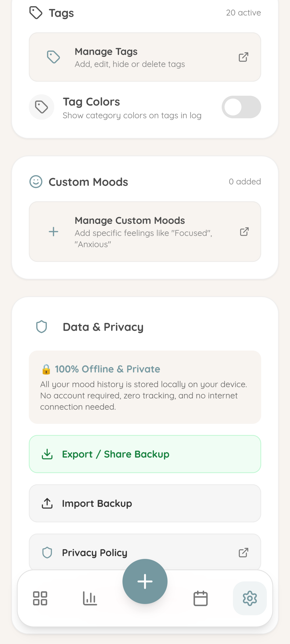The height and width of the screenshot is (644, 290).
Task: Open the statistics bar chart tab
Action: click(x=90, y=598)
